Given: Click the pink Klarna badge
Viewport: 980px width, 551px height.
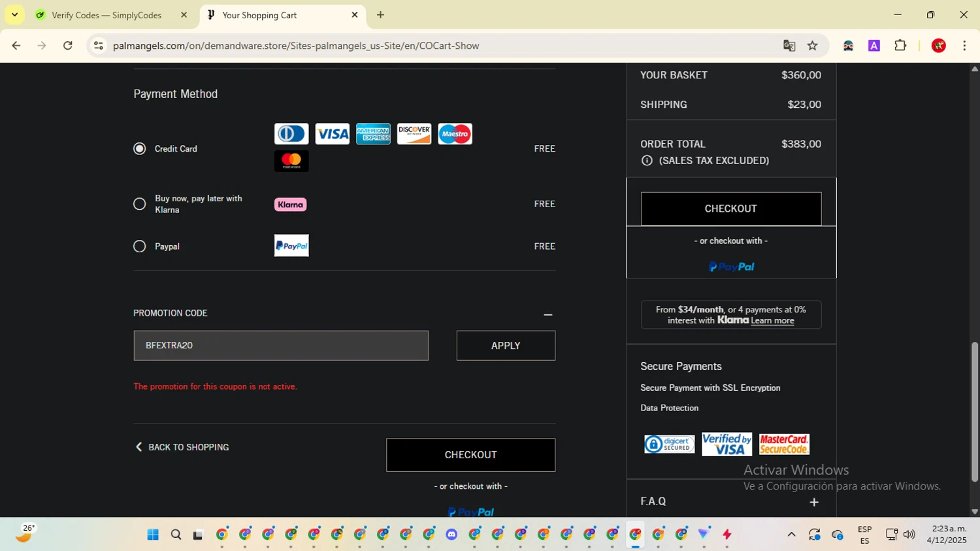Looking at the screenshot, I should [291, 205].
